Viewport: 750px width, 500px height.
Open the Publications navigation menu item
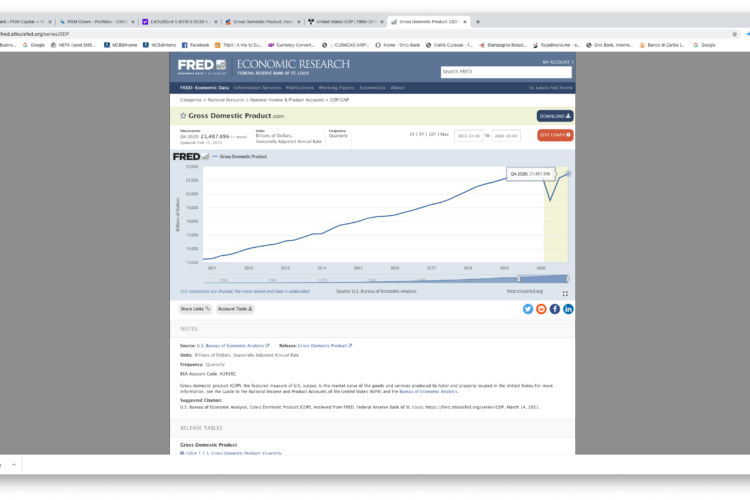(299, 88)
